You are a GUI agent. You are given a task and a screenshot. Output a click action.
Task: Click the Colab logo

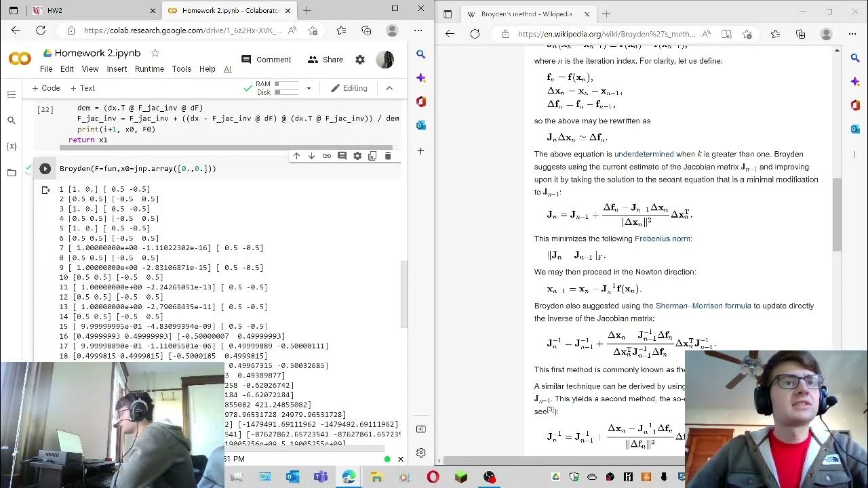click(x=20, y=59)
